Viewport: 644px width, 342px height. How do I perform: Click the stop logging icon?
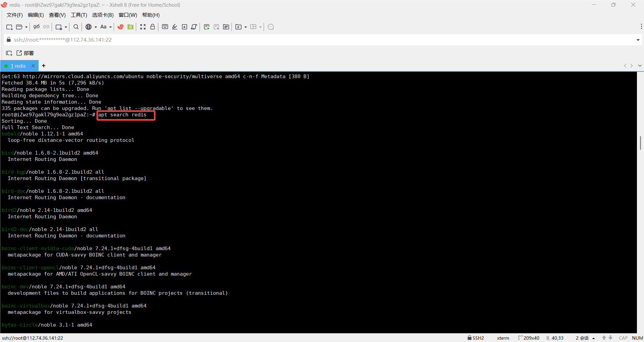[216, 27]
